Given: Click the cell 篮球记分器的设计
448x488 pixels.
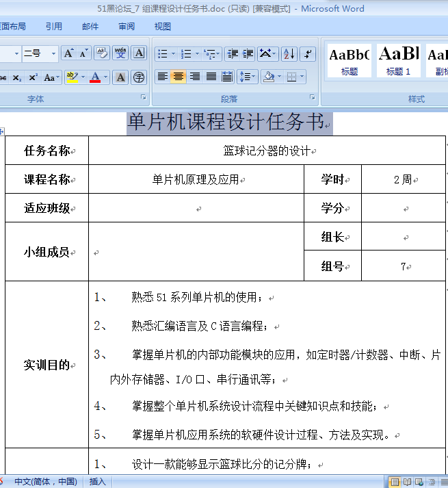Looking at the screenshot, I should (x=267, y=151).
